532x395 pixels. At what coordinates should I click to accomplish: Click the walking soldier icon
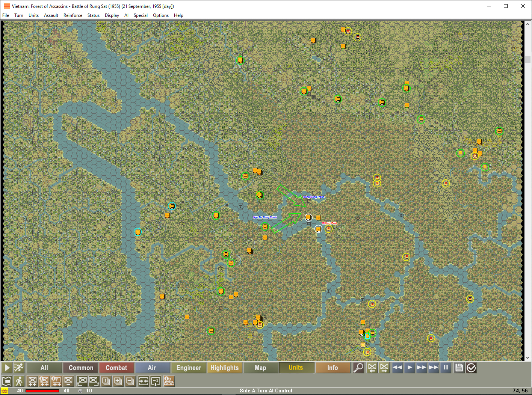19,381
